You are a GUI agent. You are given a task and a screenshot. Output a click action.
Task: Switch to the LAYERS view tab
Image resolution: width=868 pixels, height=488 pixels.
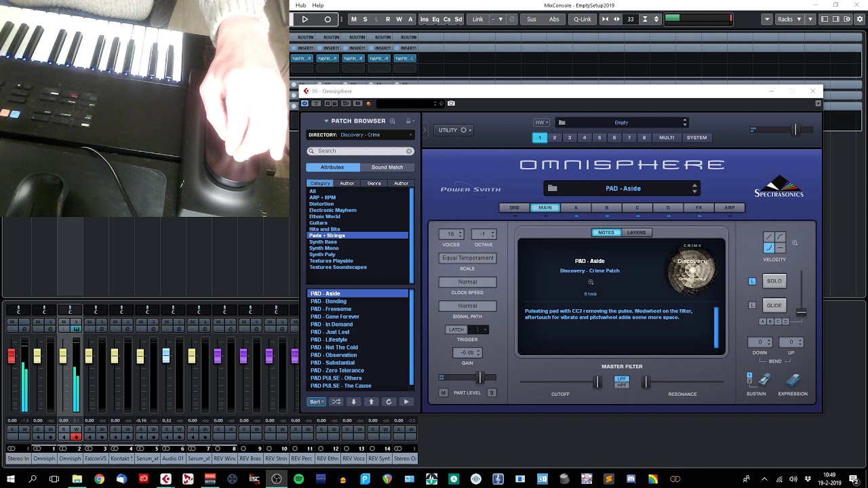point(637,232)
